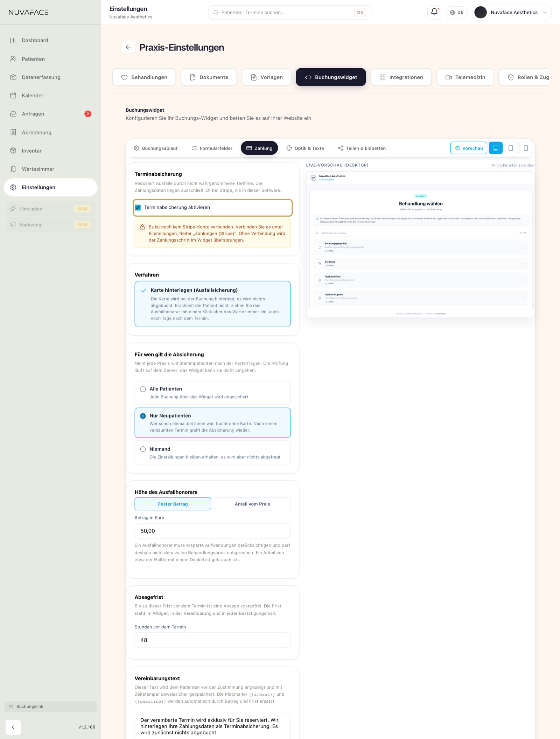Open the Optik & Texte sub-tab

[305, 148]
